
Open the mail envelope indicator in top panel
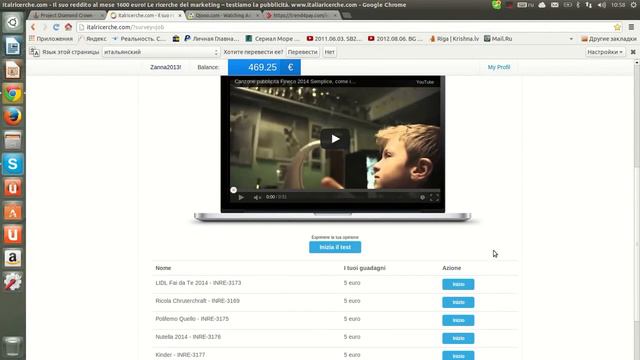point(554,5)
